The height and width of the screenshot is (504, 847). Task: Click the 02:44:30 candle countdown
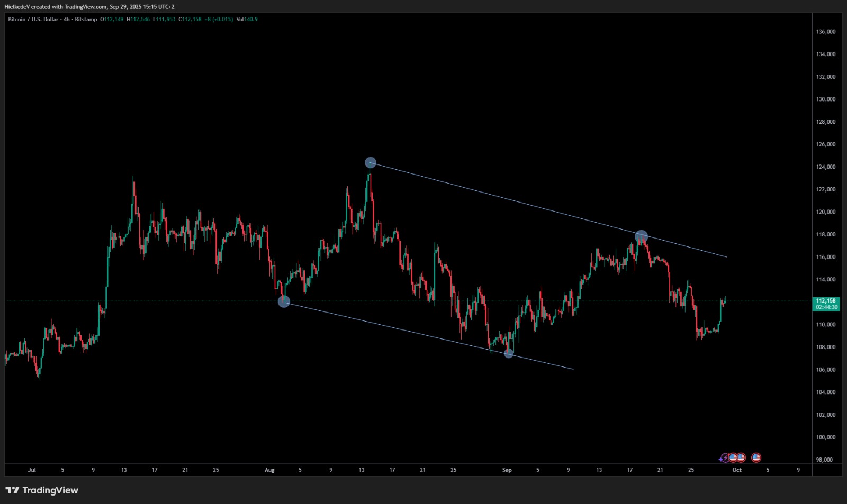[826, 307]
